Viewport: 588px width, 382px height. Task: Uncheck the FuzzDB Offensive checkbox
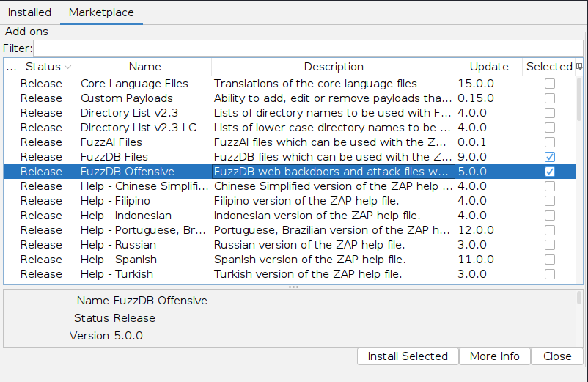[x=550, y=172]
